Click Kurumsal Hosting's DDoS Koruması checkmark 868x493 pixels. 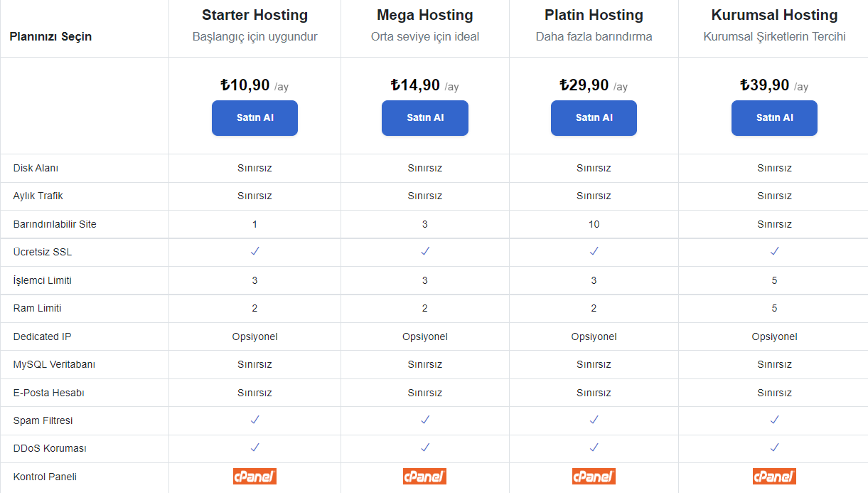[x=774, y=447]
